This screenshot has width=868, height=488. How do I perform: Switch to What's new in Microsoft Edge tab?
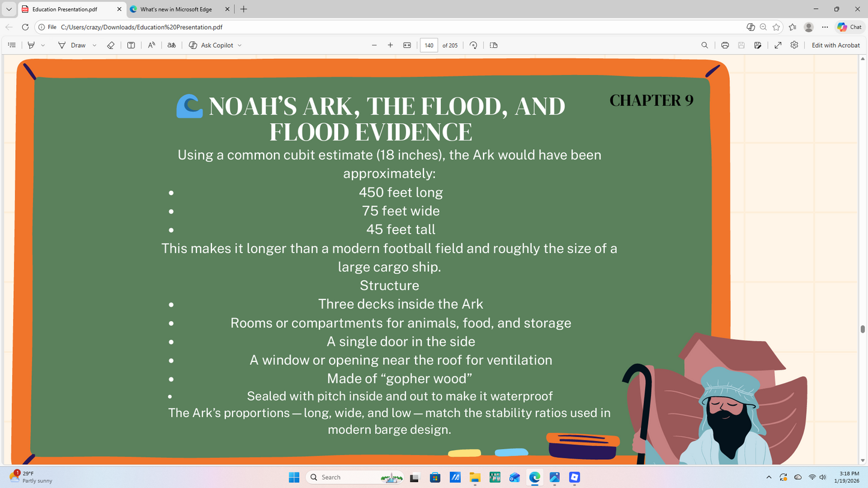coord(176,9)
